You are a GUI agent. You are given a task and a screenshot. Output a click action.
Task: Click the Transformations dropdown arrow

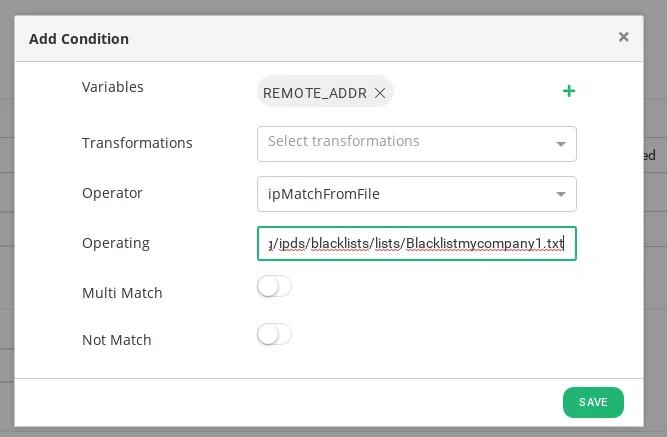tap(561, 144)
